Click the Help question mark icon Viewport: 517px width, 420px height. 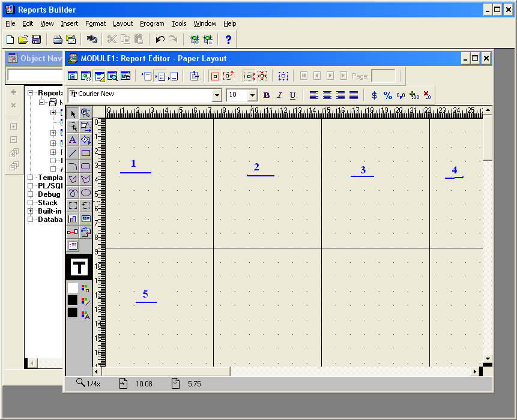(228, 40)
